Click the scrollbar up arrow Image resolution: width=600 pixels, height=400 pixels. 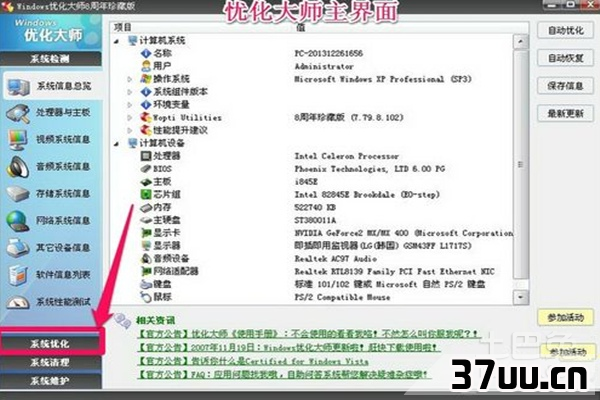coord(520,41)
